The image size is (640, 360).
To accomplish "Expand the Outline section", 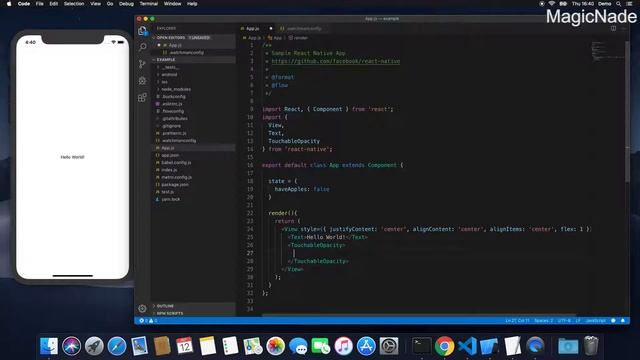I will [193, 306].
